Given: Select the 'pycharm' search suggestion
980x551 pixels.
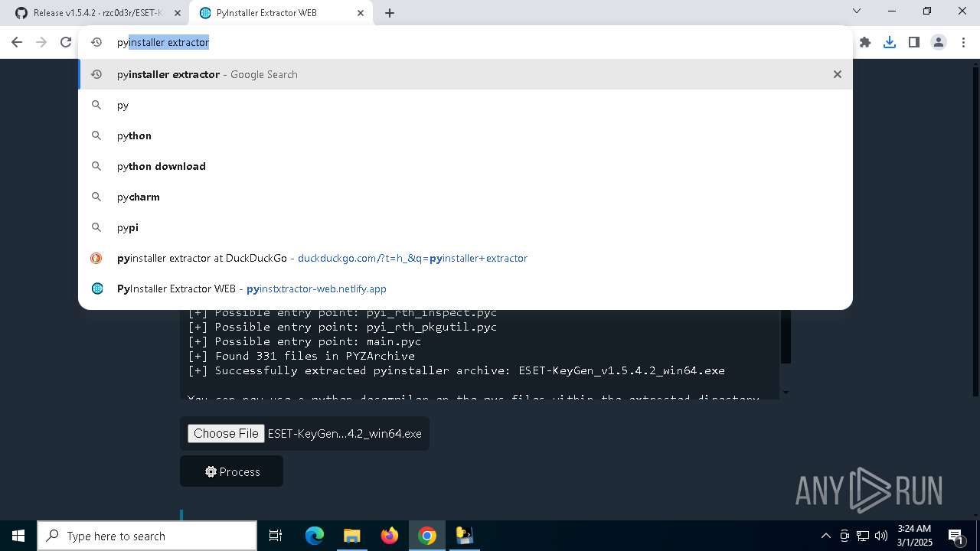Looking at the screenshot, I should tap(465, 197).
